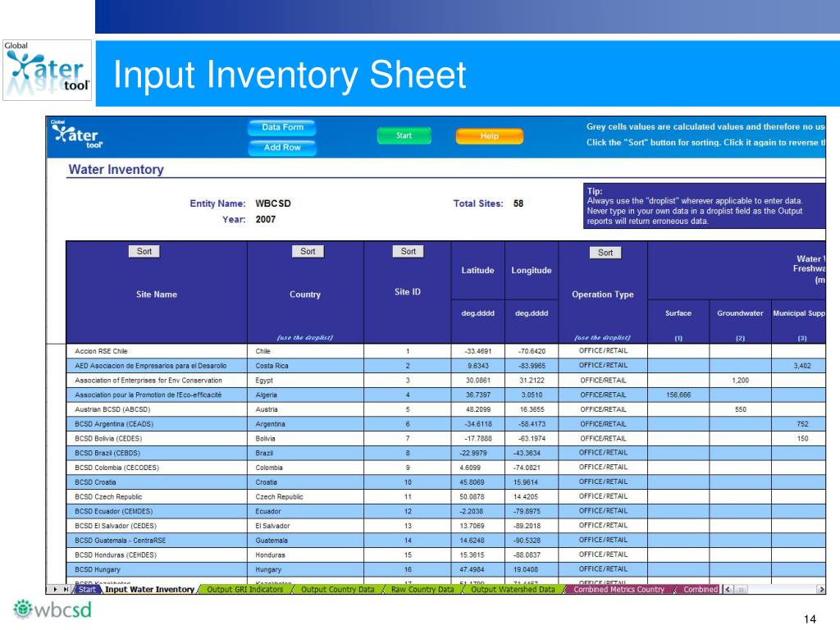Viewport: 840px width, 630px height.
Task: Open the Raw Country Data tab
Action: coord(422,589)
